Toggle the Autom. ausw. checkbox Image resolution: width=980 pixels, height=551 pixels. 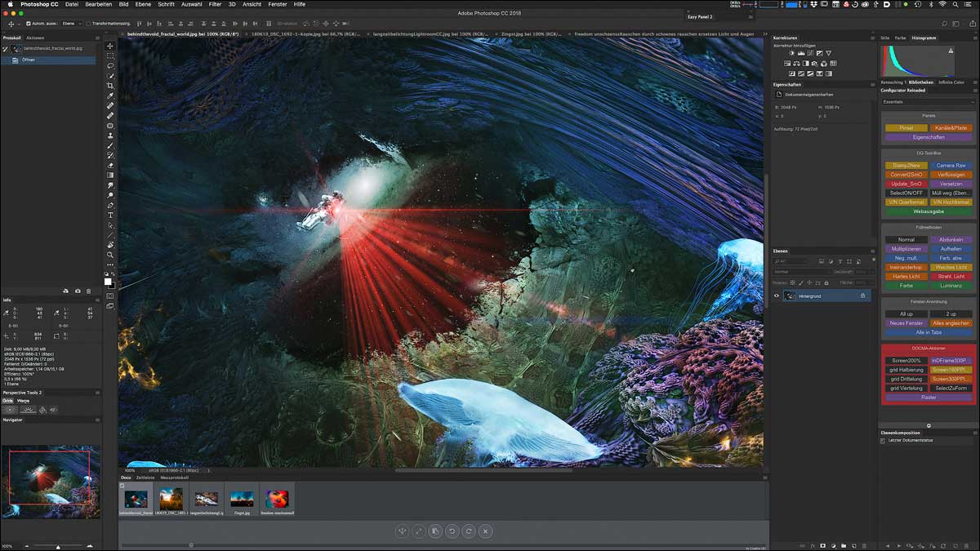click(x=28, y=24)
